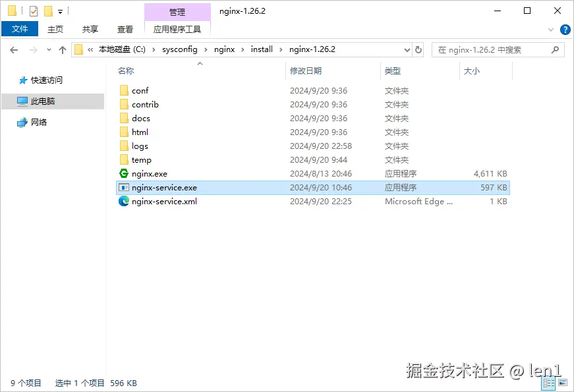The image size is (574, 392).
Task: Click the new folder quick access icon
Action: pyautogui.click(x=48, y=11)
